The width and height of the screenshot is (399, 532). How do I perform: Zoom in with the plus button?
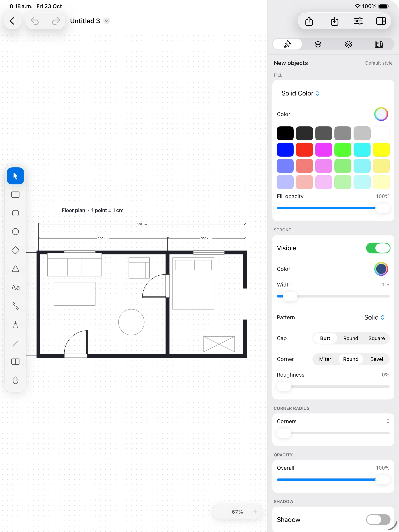[255, 512]
